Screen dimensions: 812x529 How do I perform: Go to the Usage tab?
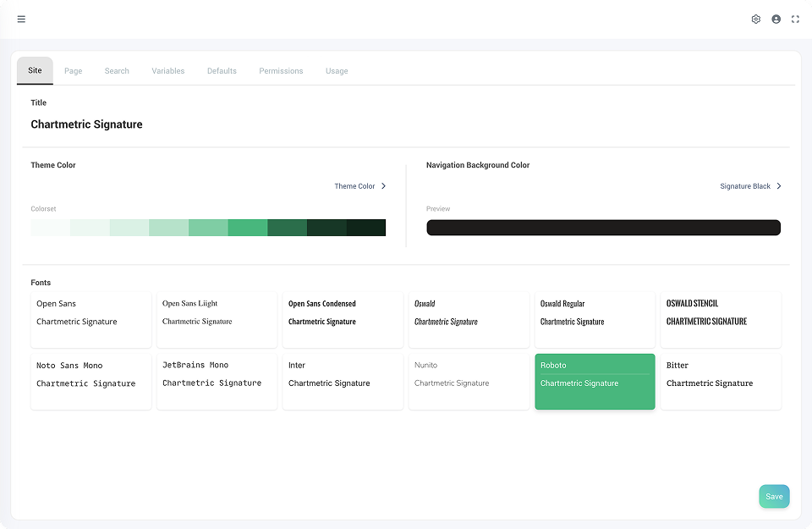point(337,71)
